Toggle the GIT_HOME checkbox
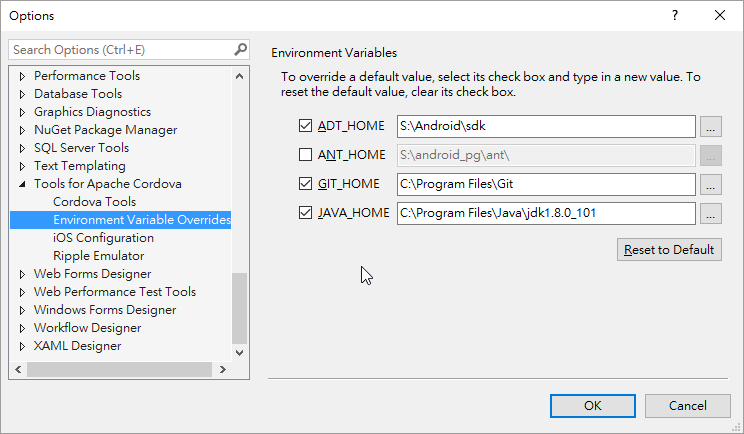This screenshot has height=434, width=744. tap(306, 184)
